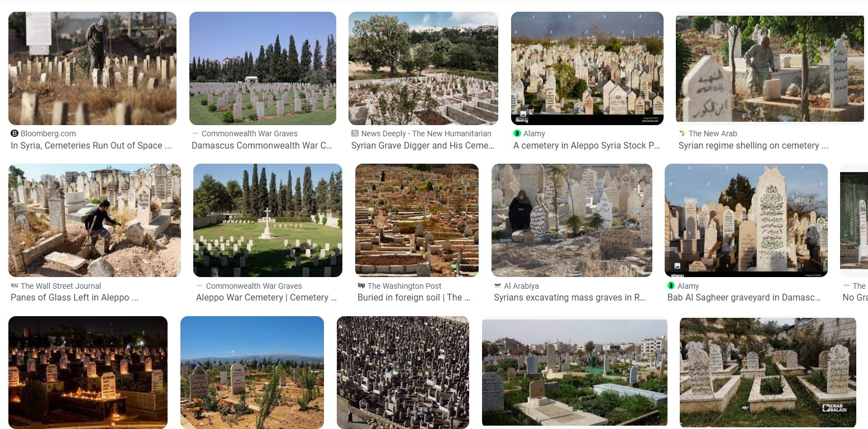The image size is (868, 429).
Task: Click the Commonwealth War Graves favicon above Damascus title
Action: point(195,134)
